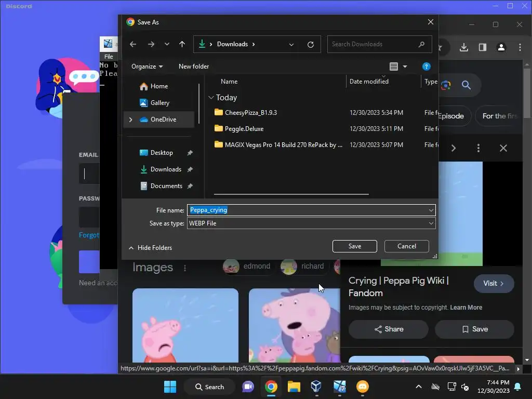The image size is (532, 399).
Task: Go up one folder level
Action: 182,44
